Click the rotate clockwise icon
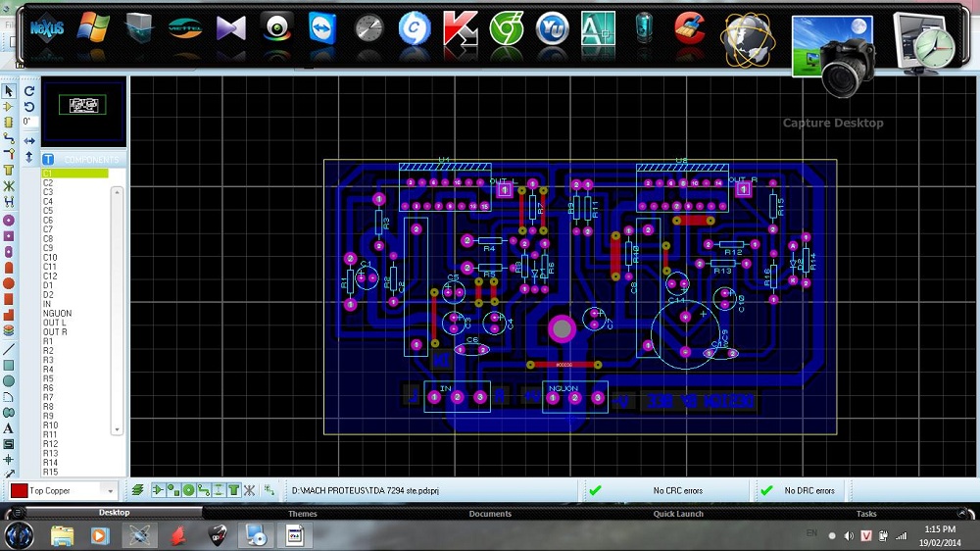The width and height of the screenshot is (980, 551). click(29, 91)
